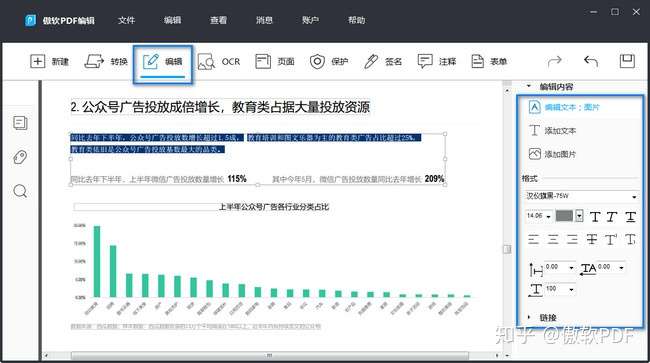650x363 pixels.
Task: Toggle underline text formatting
Action: pyautogui.click(x=631, y=217)
